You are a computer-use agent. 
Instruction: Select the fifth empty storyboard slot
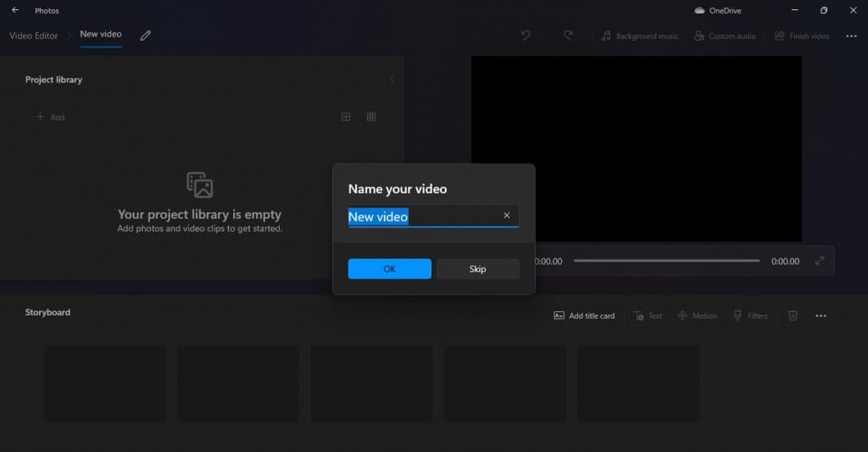coord(638,383)
